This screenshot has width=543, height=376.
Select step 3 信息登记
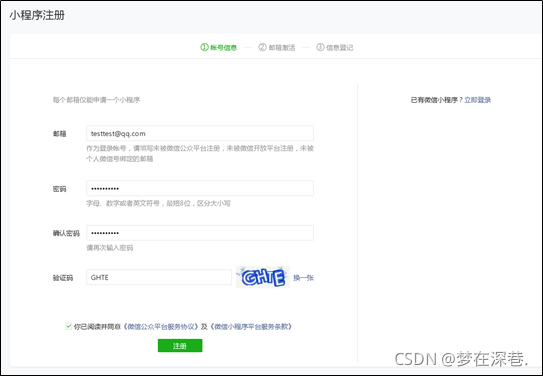(335, 47)
